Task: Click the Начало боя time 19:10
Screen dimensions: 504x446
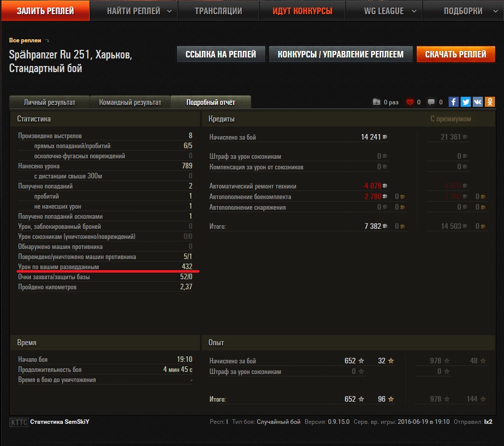Action: (184, 359)
